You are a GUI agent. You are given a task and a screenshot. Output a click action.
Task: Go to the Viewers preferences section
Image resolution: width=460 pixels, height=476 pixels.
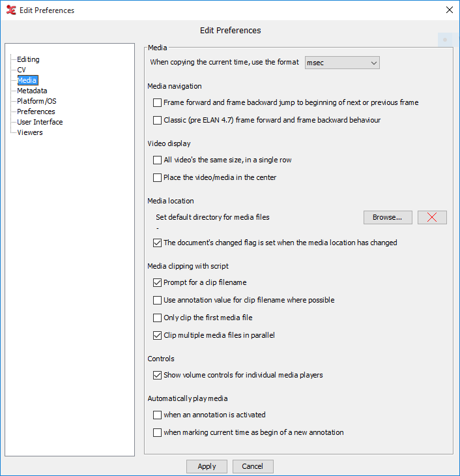(x=30, y=132)
